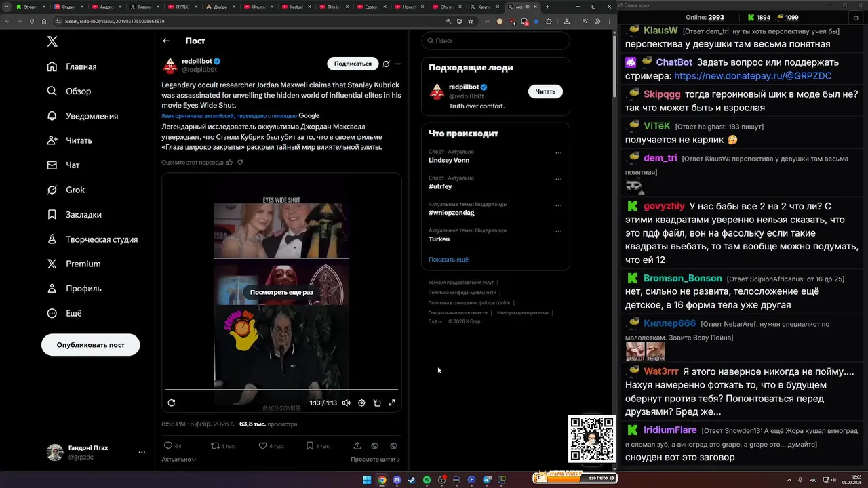Rate the translation with thumbs down
868x488 pixels.
point(240,163)
